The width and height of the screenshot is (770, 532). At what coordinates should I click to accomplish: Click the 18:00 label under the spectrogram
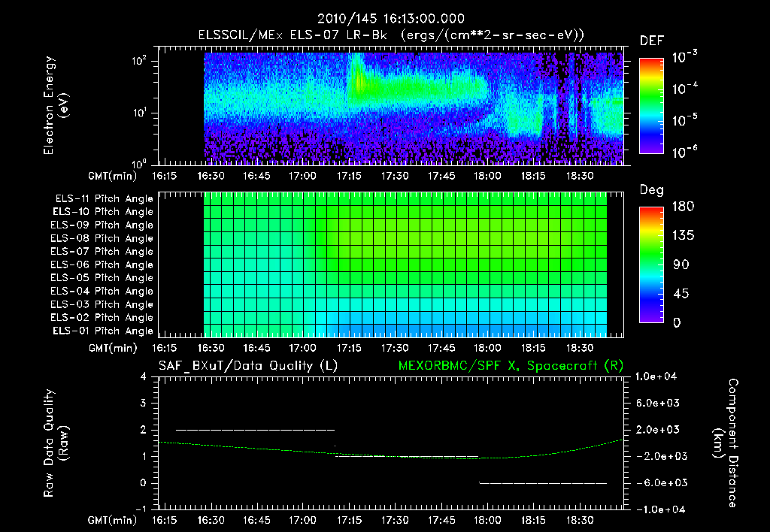(487, 176)
